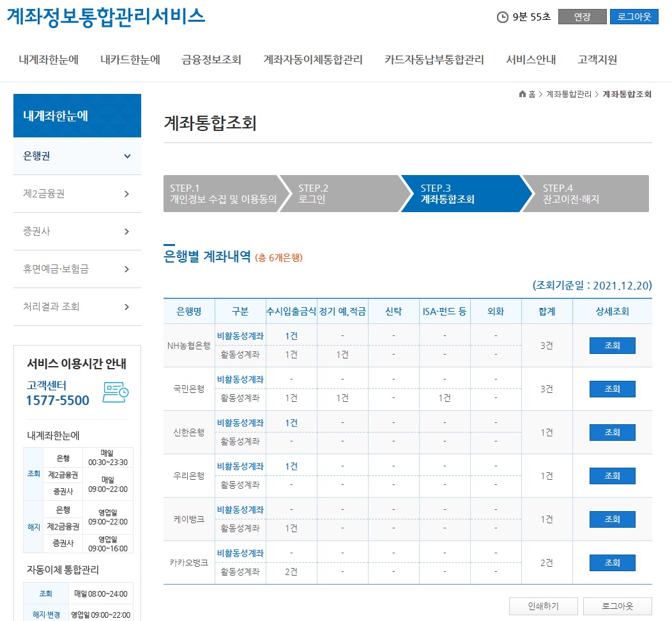Click 조회 button for 케이뱅크
Image resolution: width=672 pixels, height=621 pixels.
click(612, 519)
